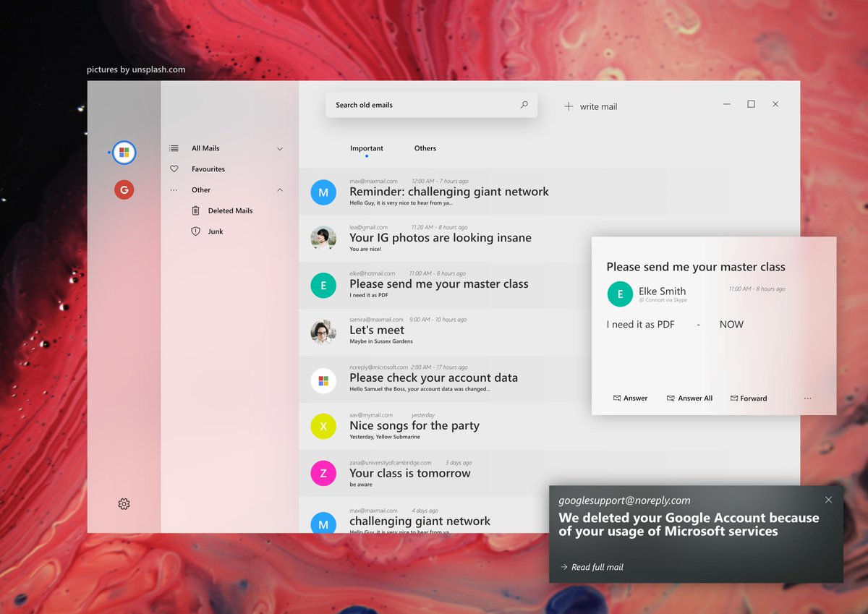The image size is (868, 614).
Task: Switch to the Microsoft account icon
Action: (124, 153)
